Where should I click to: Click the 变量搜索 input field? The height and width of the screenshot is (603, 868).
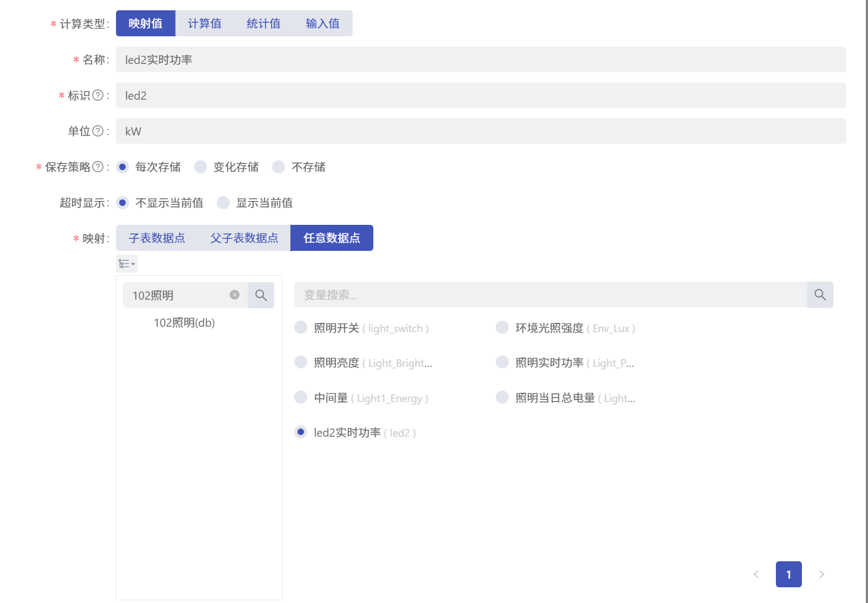pos(550,295)
